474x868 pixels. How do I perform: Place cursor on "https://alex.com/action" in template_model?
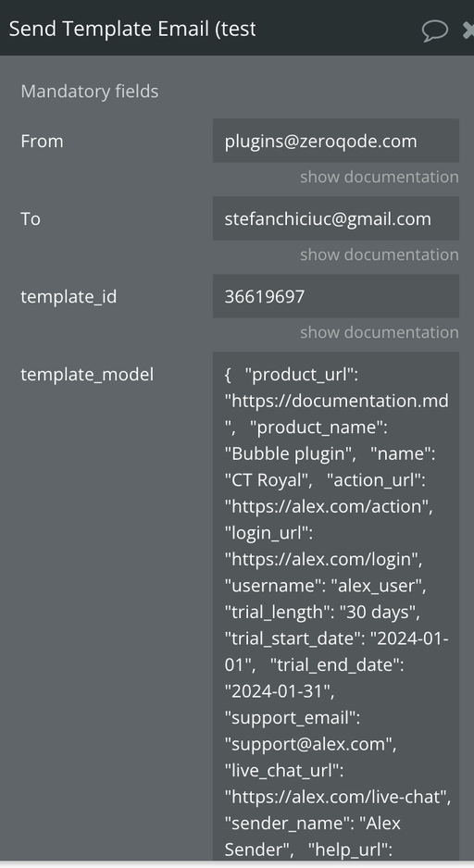[329, 506]
